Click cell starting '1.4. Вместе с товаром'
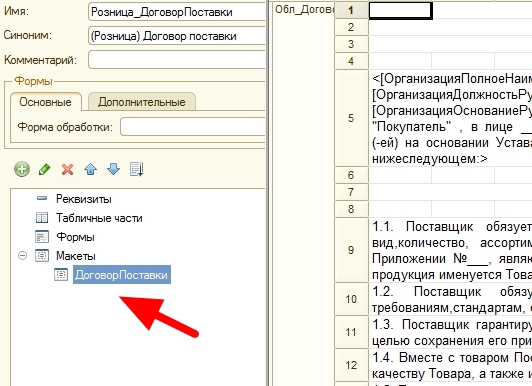This screenshot has width=532, height=386. point(450,365)
